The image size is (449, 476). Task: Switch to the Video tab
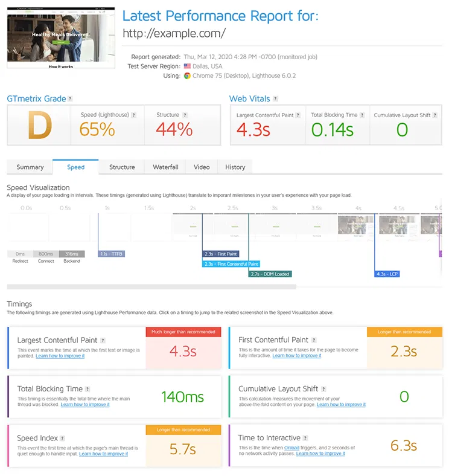click(x=202, y=167)
